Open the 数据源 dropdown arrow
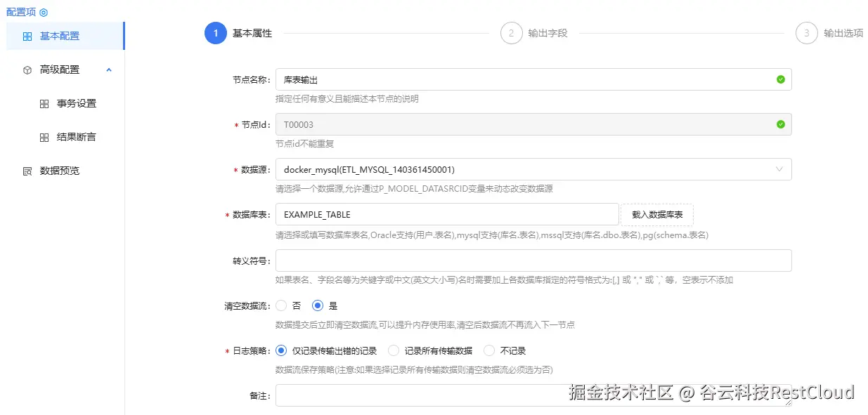 click(779, 169)
